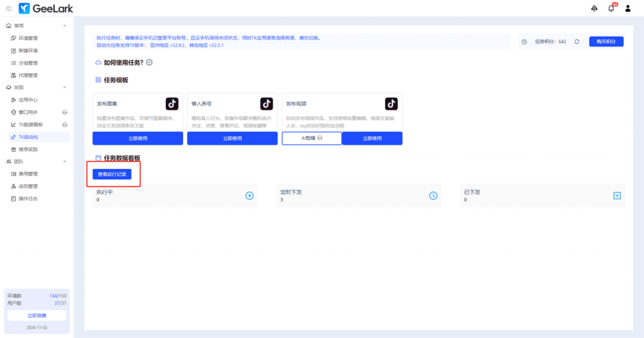Image resolution: width=644 pixels, height=338 pixels.
Task: Click the sidebar collapse icon beside GeeLark logo
Action: 8,8
